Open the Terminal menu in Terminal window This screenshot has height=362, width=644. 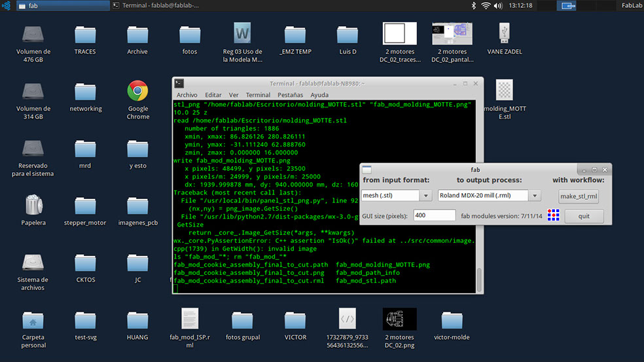[x=258, y=95]
